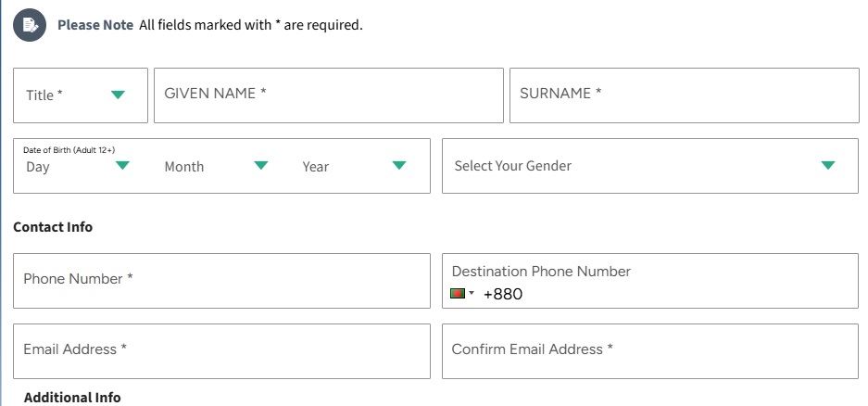This screenshot has height=406, width=868.
Task: Expand the Month dropdown arrow
Action: (x=260, y=165)
